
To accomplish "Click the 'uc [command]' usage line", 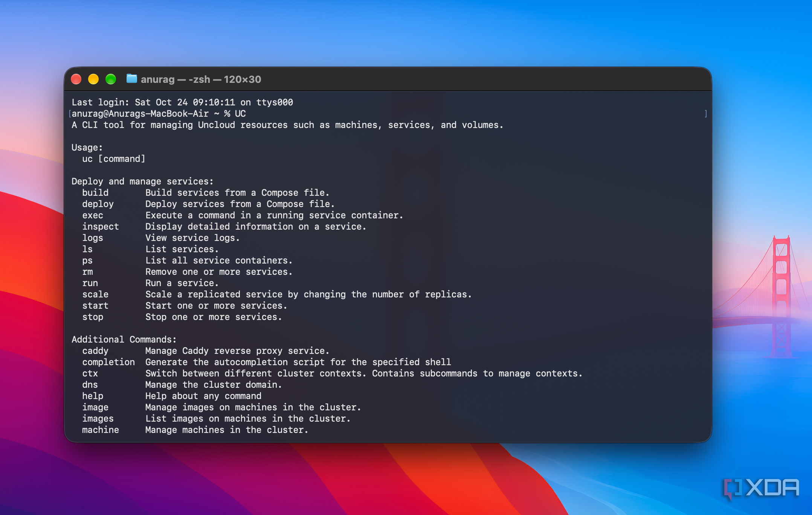I will pos(114,159).
